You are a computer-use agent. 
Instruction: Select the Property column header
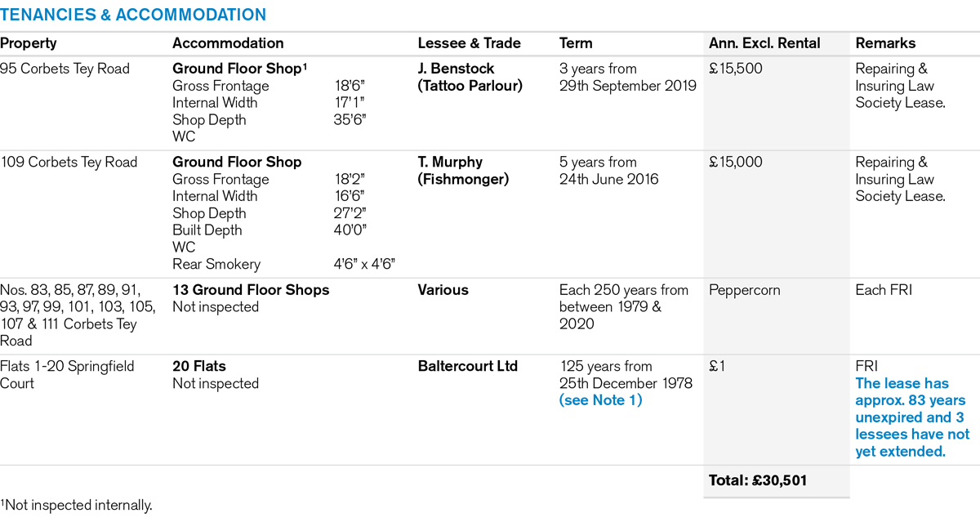29,43
